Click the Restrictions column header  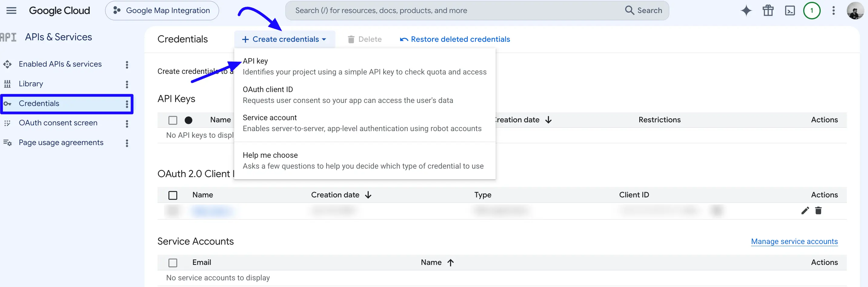pyautogui.click(x=660, y=120)
